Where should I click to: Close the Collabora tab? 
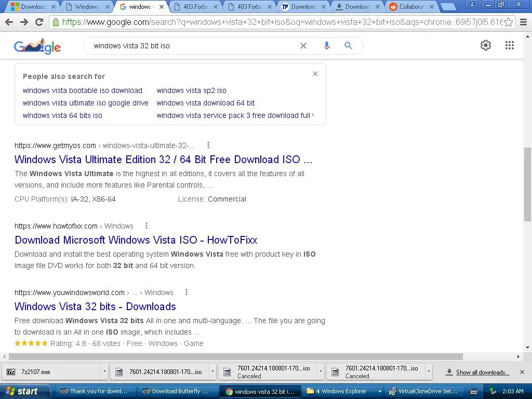[x=432, y=7]
